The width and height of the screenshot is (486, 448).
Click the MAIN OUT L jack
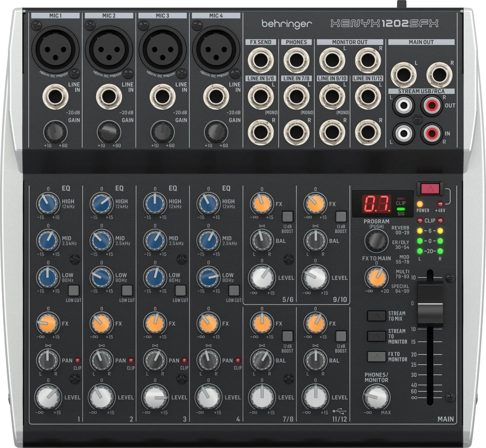click(x=404, y=75)
